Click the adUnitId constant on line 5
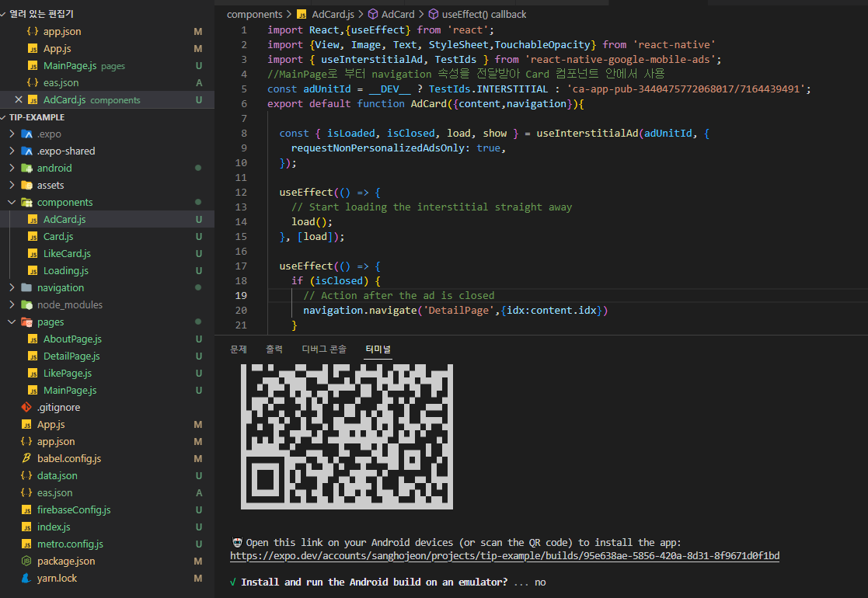Screen dimensions: 868x598 pyautogui.click(x=326, y=89)
